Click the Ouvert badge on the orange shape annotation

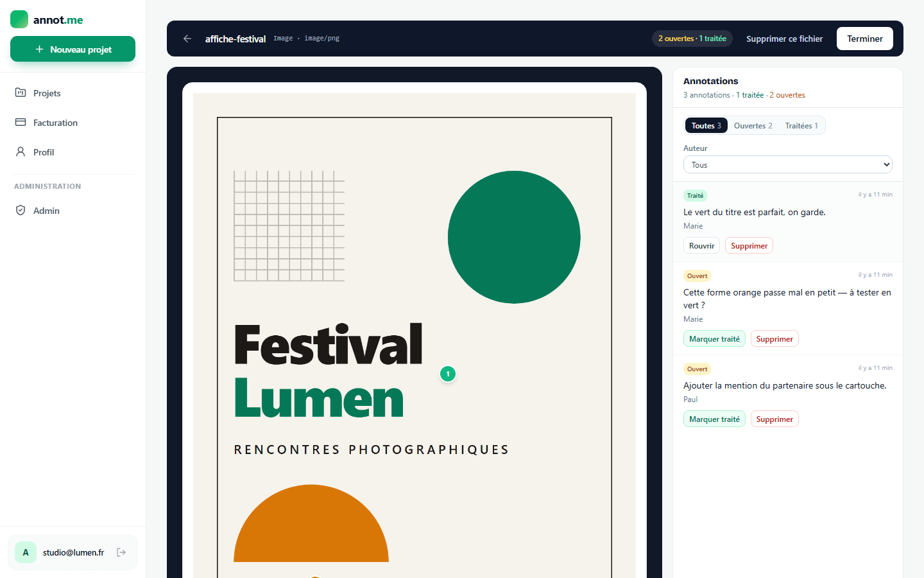coord(697,276)
